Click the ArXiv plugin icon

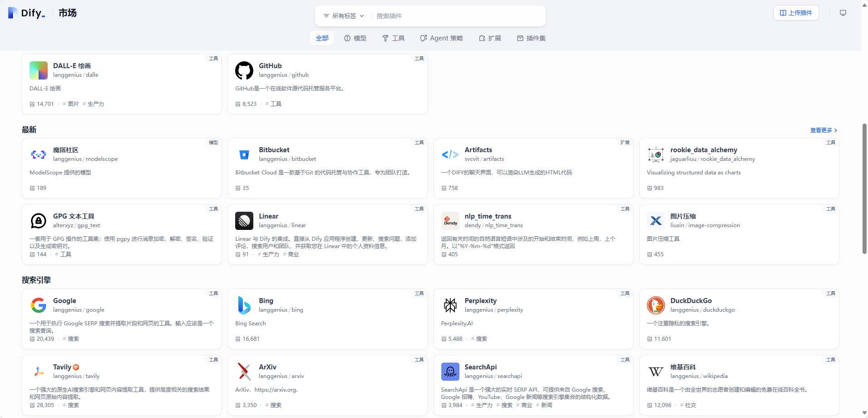[x=244, y=372]
